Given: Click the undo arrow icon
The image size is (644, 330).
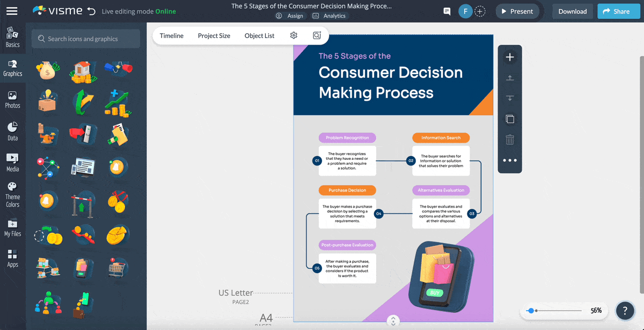Looking at the screenshot, I should (91, 11).
